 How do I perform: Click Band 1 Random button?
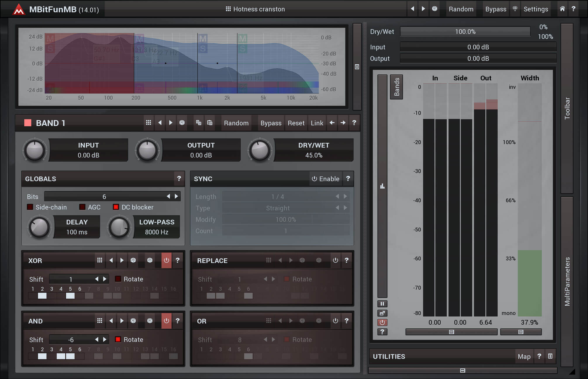tap(236, 123)
